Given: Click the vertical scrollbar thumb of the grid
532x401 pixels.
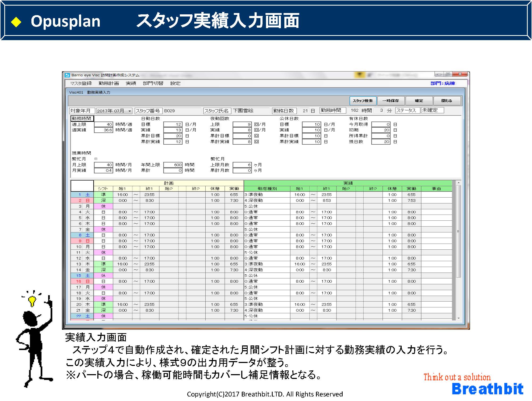Looking at the screenshot, I should click(x=458, y=231).
